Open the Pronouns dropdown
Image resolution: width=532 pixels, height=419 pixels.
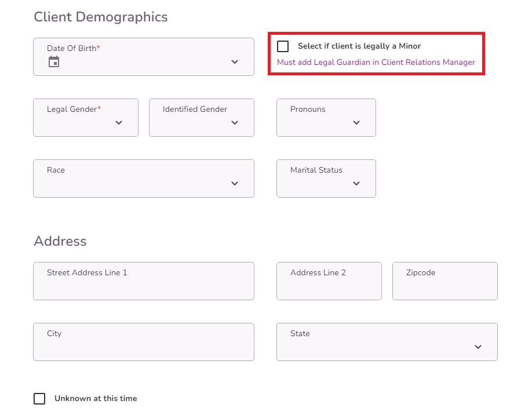click(x=356, y=123)
